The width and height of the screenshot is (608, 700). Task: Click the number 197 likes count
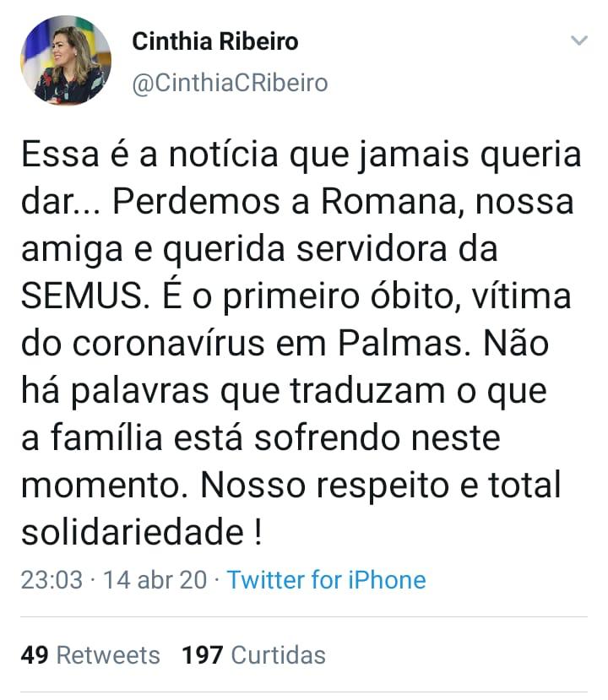point(203,655)
